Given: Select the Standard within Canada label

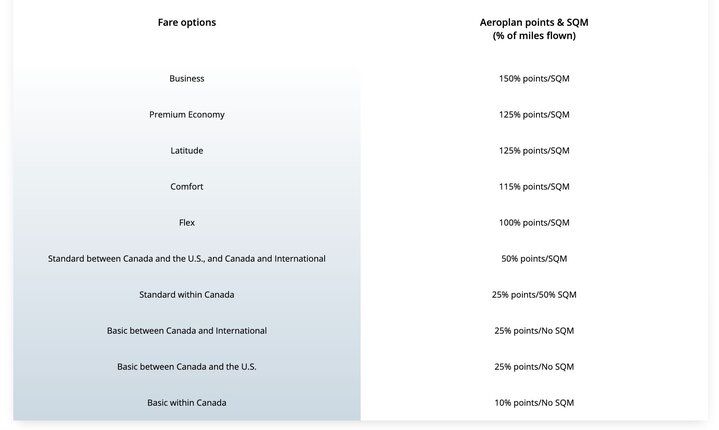Looking at the screenshot, I should pos(187,294).
